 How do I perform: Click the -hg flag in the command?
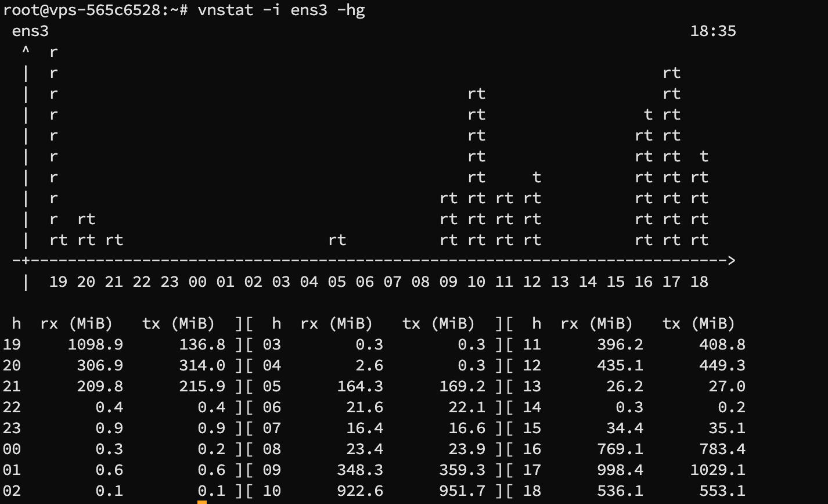(351, 10)
